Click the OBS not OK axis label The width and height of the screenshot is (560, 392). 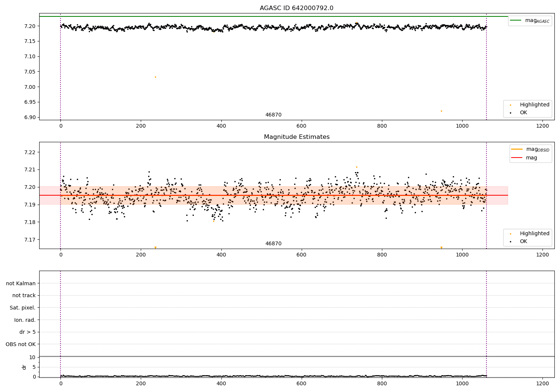click(x=21, y=344)
